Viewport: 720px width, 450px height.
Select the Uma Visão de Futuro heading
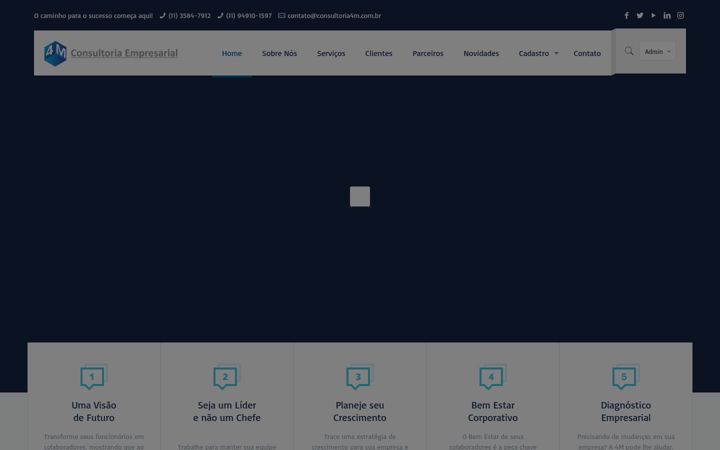click(94, 411)
